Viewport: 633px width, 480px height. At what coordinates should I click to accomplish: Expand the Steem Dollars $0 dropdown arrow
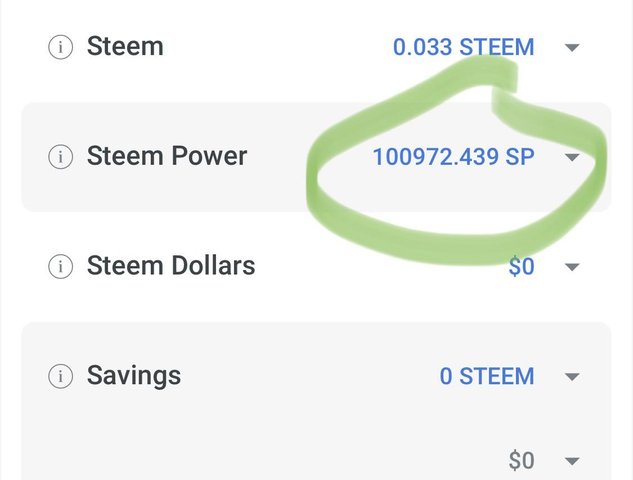(x=572, y=268)
